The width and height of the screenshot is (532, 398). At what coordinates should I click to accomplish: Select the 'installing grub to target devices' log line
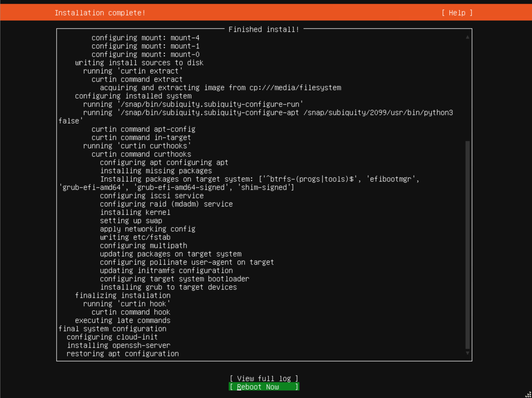168,287
